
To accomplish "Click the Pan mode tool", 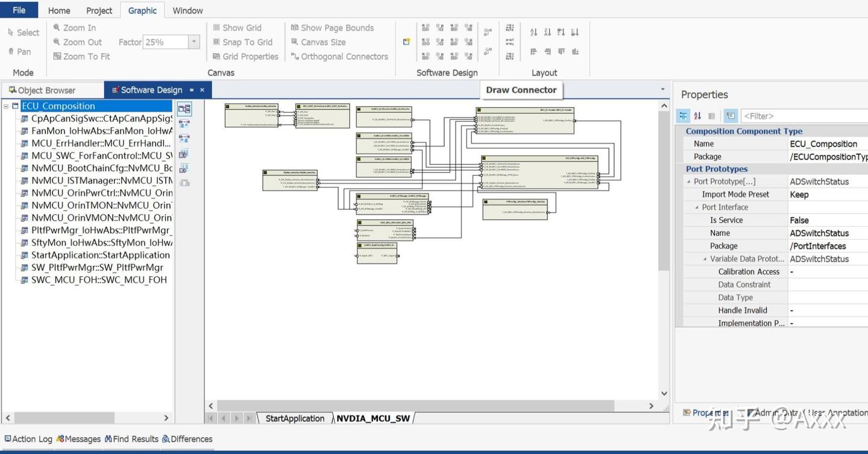I will coord(19,51).
